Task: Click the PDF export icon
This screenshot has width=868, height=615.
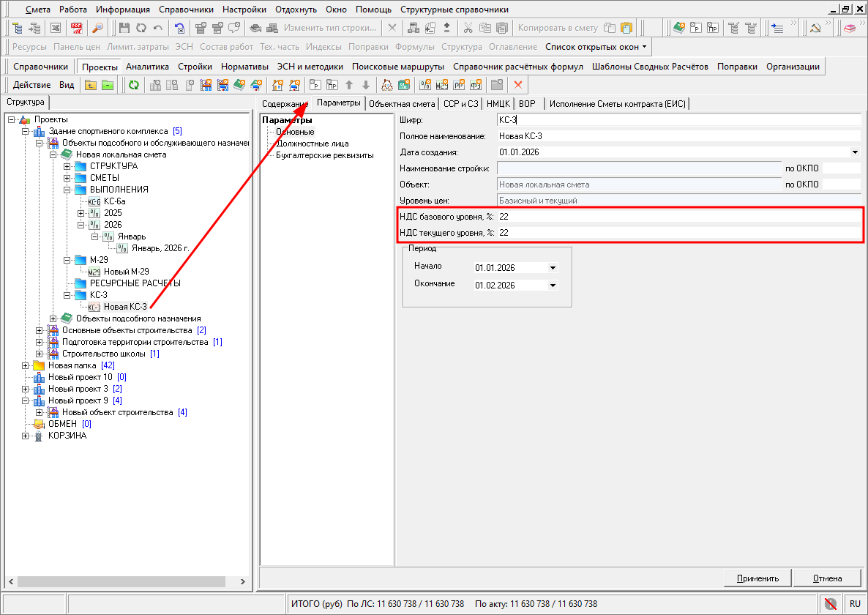Action: (x=76, y=28)
